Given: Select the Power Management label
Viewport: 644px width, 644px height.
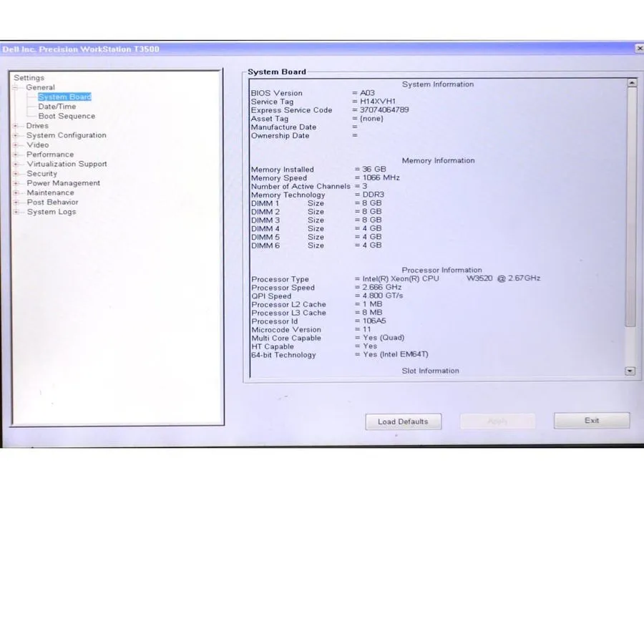Looking at the screenshot, I should click(63, 182).
